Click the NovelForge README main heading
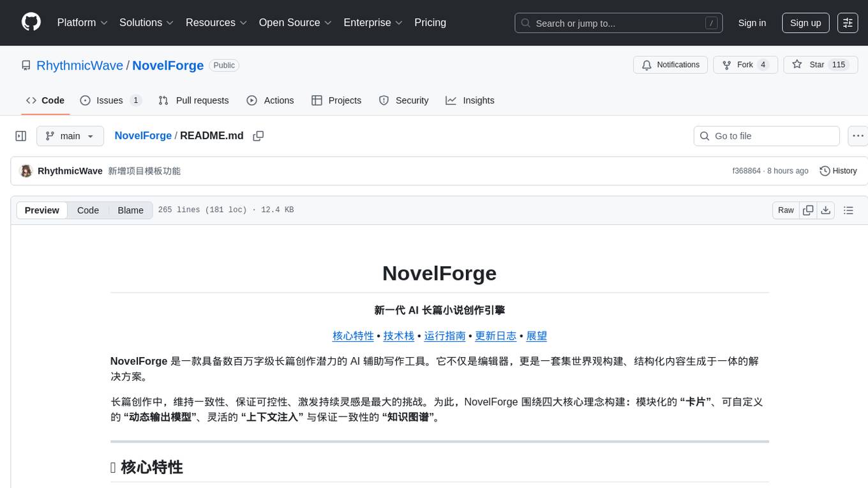This screenshot has height=488, width=868. coord(439,273)
